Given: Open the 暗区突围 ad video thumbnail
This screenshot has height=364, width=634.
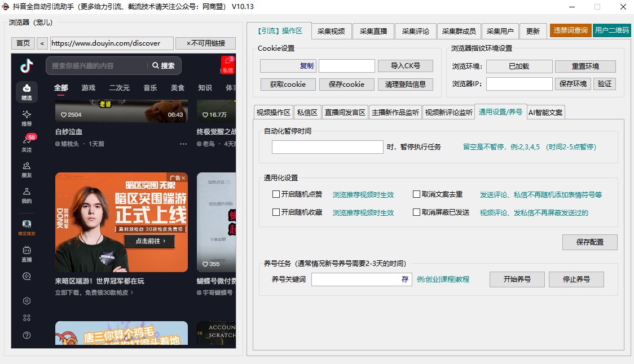Looking at the screenshot, I should click(x=121, y=222).
